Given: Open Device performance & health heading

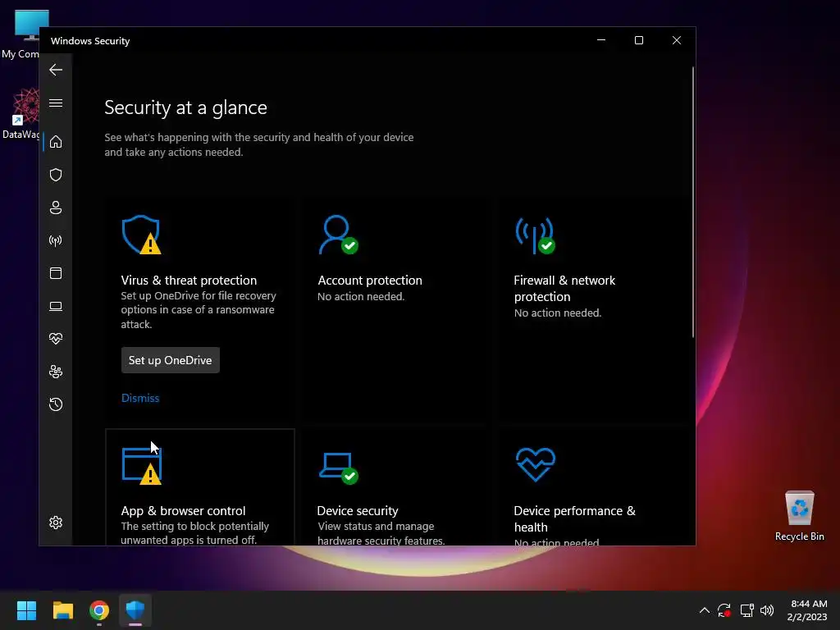Looking at the screenshot, I should (575, 518).
